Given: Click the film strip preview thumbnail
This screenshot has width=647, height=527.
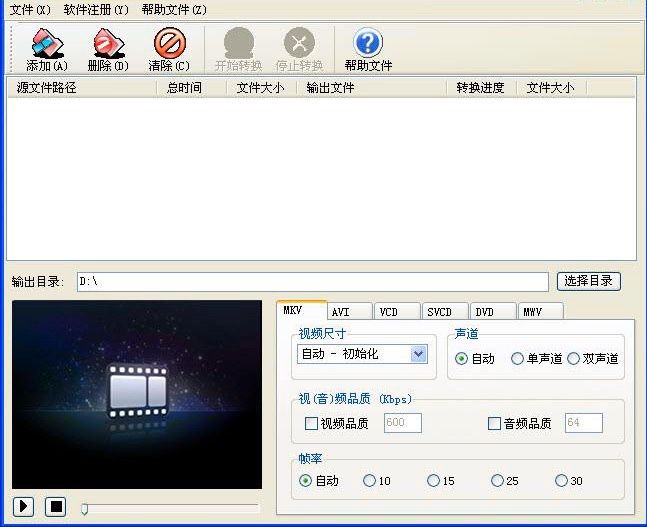Looking at the screenshot, I should [x=137, y=395].
